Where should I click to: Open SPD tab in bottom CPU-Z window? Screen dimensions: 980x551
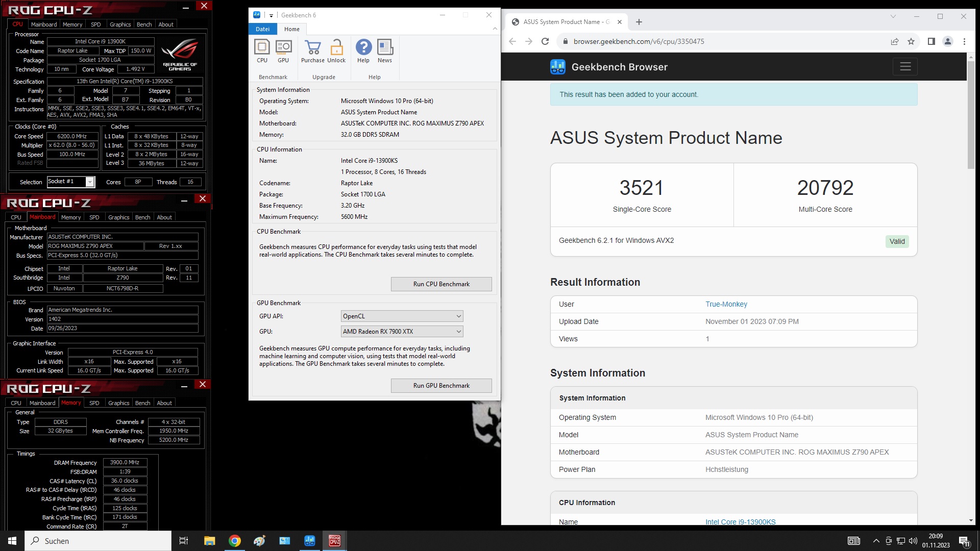click(94, 403)
